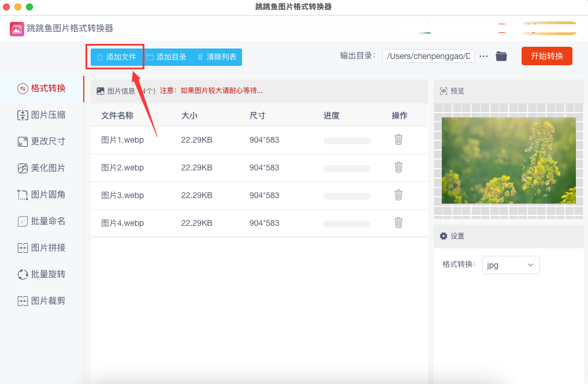Open the 批量旋转 sidebar tab
588x384 pixels.
tap(42, 274)
